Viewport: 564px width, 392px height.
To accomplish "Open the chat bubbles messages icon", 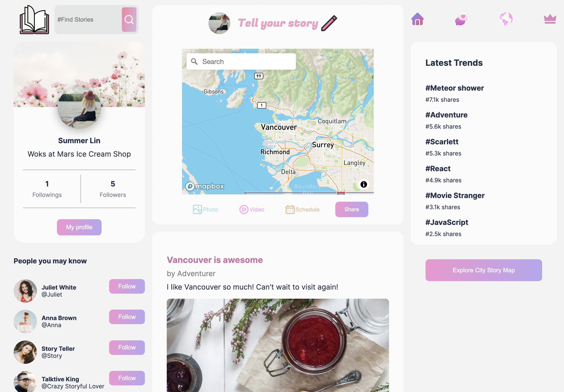I will tap(461, 19).
